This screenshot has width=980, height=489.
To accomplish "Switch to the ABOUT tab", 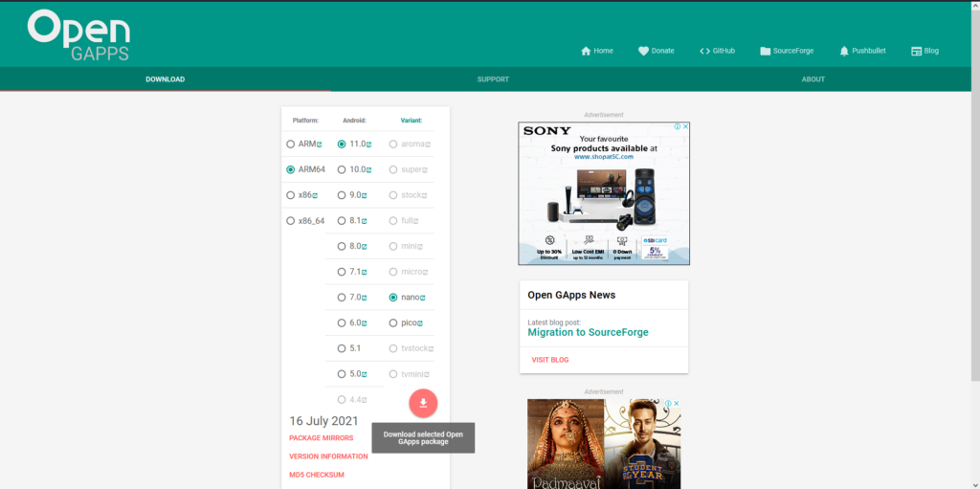I will point(813,79).
